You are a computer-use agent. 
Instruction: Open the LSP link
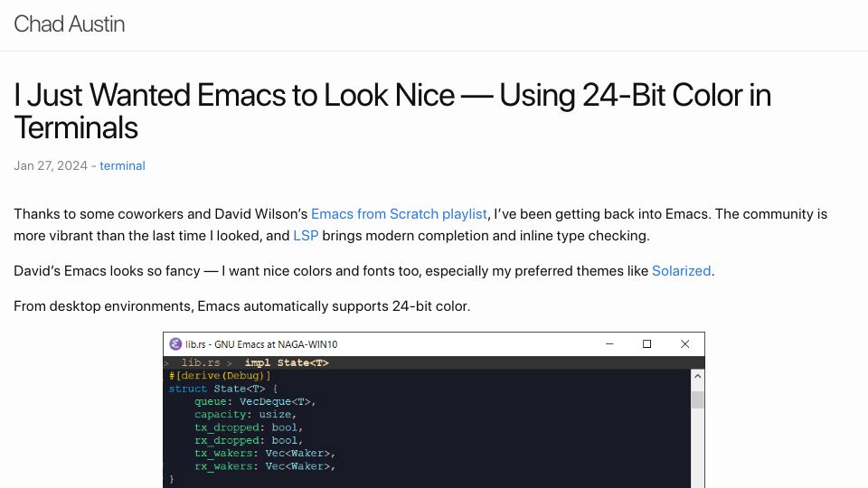pos(306,236)
